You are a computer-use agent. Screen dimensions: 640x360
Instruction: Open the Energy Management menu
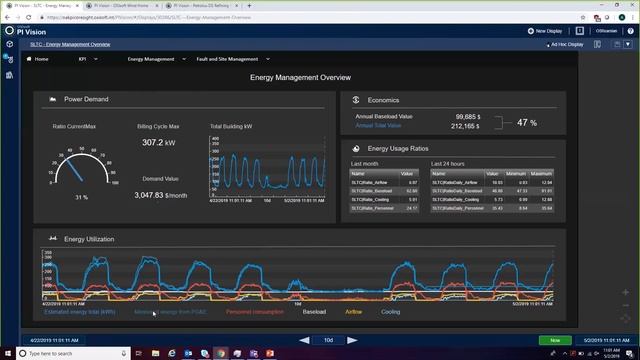[151, 59]
